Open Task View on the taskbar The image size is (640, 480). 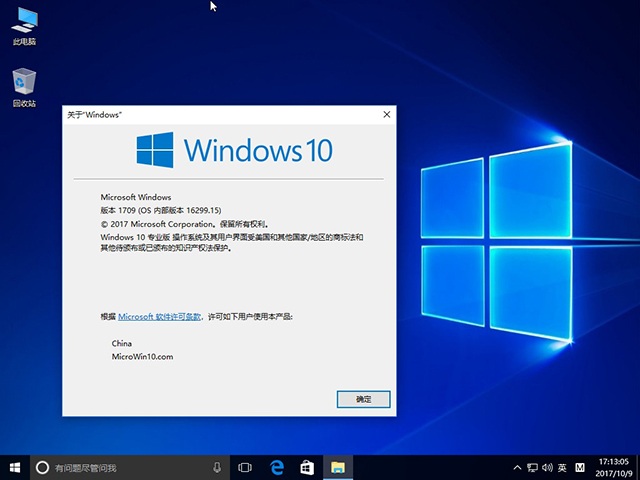(245, 467)
